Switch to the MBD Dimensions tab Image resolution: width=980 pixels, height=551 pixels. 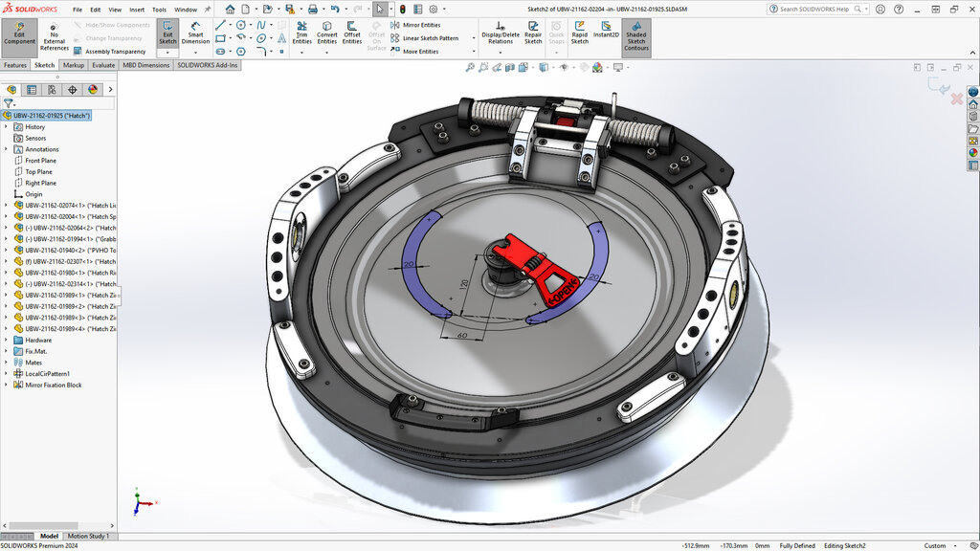click(x=145, y=65)
